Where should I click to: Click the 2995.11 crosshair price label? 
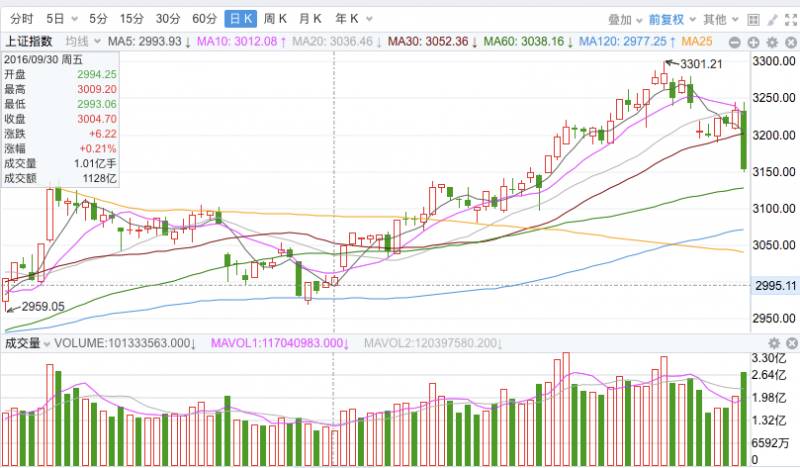776,285
